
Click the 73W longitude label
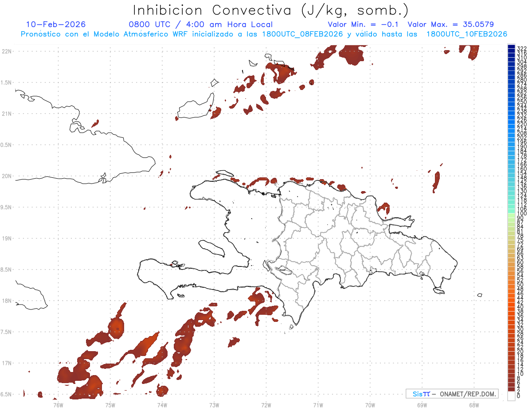(x=214, y=405)
